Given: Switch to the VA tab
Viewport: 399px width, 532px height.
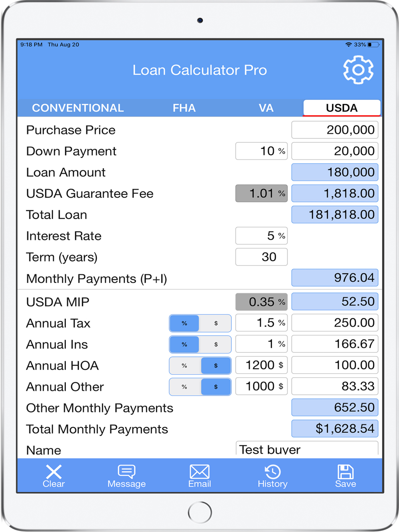Looking at the screenshot, I should (x=266, y=108).
